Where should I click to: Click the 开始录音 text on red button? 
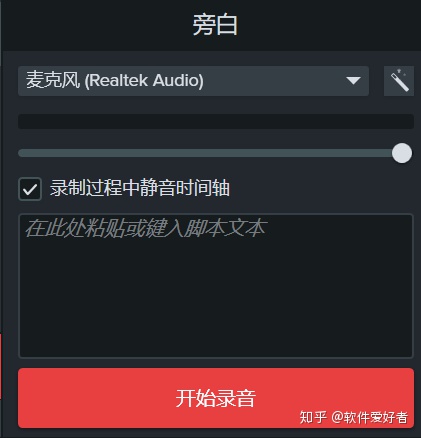click(216, 398)
